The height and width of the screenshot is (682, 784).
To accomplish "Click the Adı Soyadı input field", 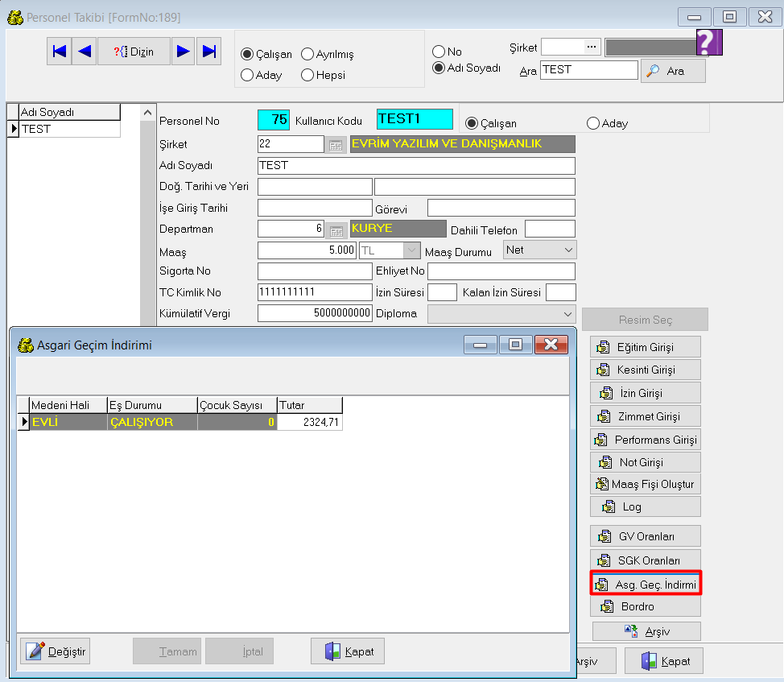I will [416, 166].
